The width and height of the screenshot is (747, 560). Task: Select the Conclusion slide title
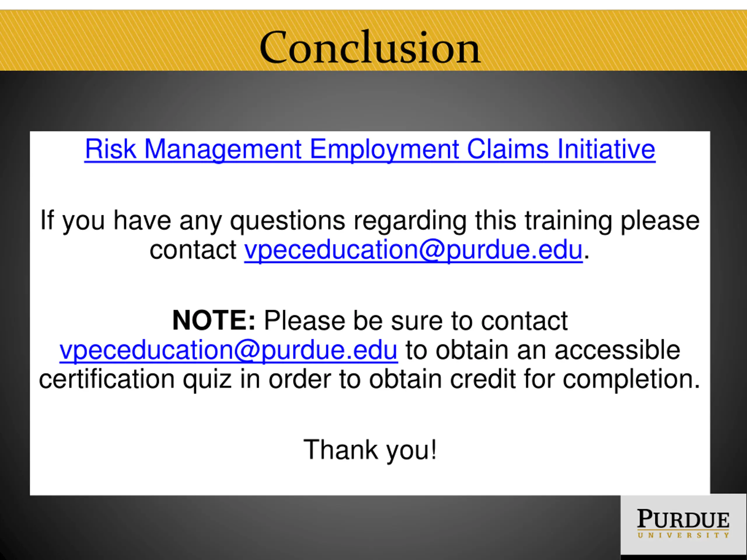pos(370,47)
